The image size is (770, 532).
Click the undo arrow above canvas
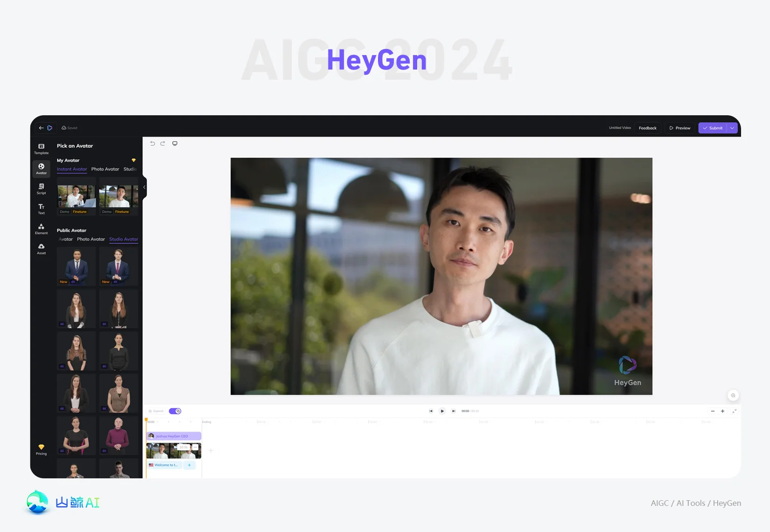[x=153, y=143]
